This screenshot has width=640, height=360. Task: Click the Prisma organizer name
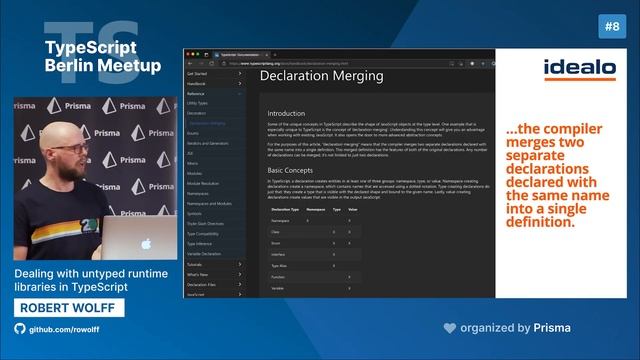pyautogui.click(x=552, y=328)
